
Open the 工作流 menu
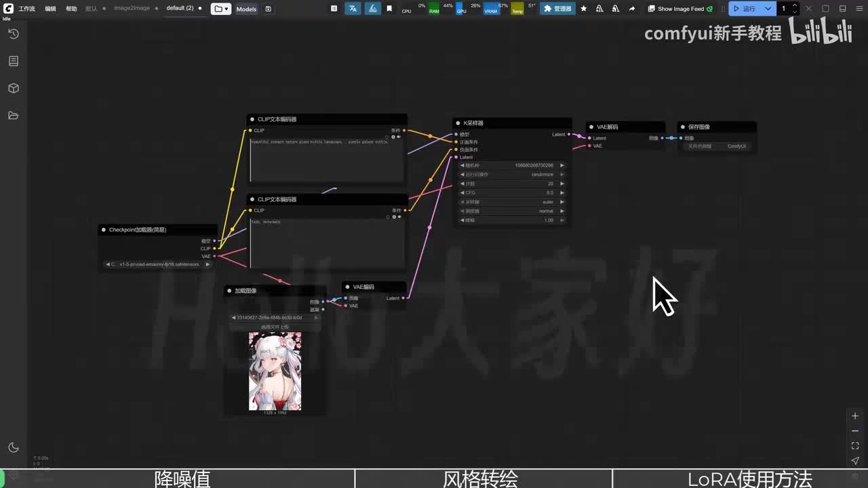point(26,9)
